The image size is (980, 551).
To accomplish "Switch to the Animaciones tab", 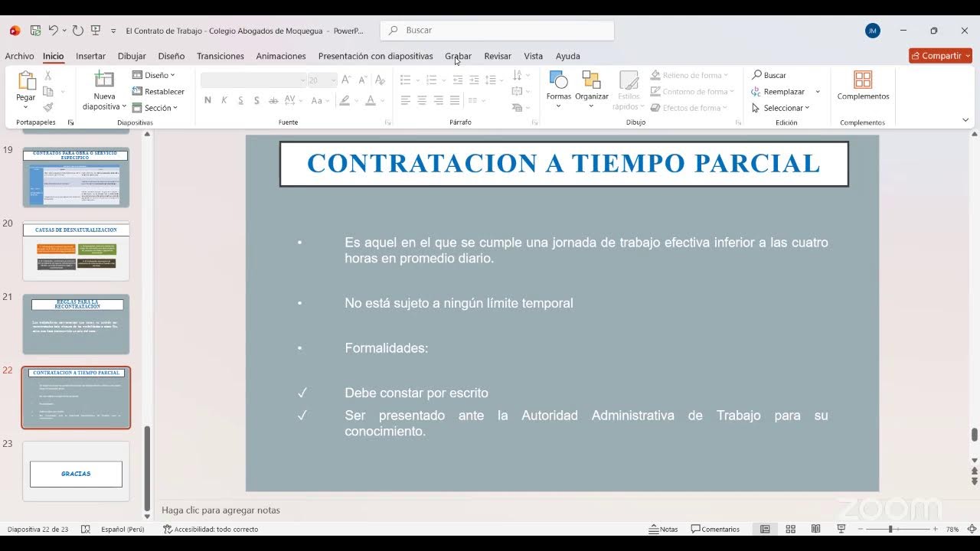I will [280, 56].
